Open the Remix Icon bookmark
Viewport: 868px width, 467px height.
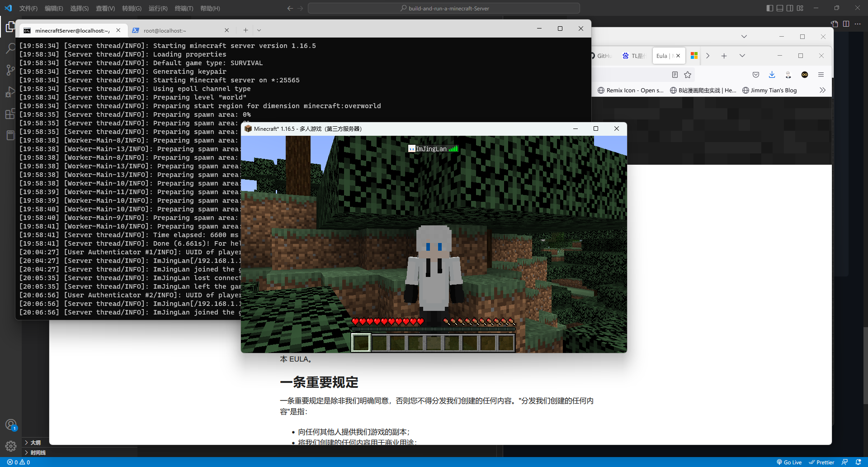pos(631,90)
